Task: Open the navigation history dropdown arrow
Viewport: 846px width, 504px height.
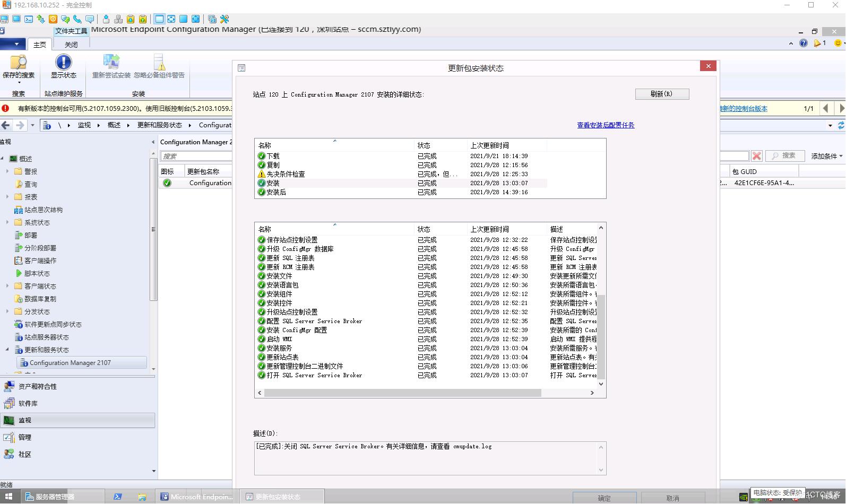Action: (x=32, y=126)
